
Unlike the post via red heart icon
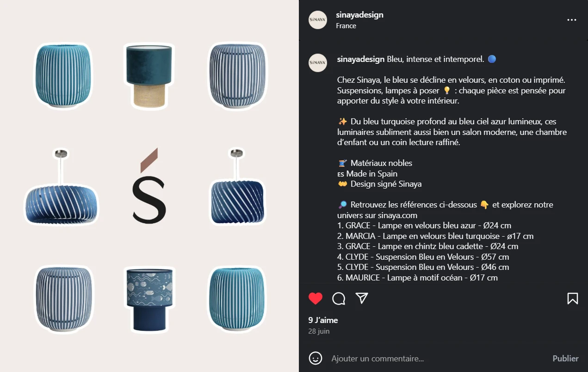316,299
